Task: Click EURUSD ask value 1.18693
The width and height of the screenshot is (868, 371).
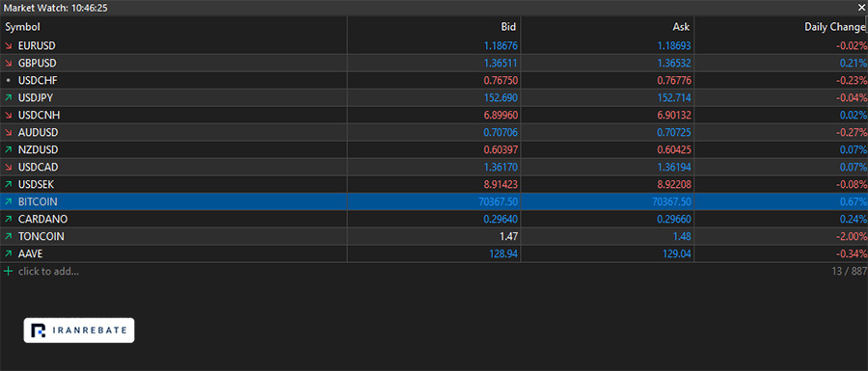Action: click(674, 46)
